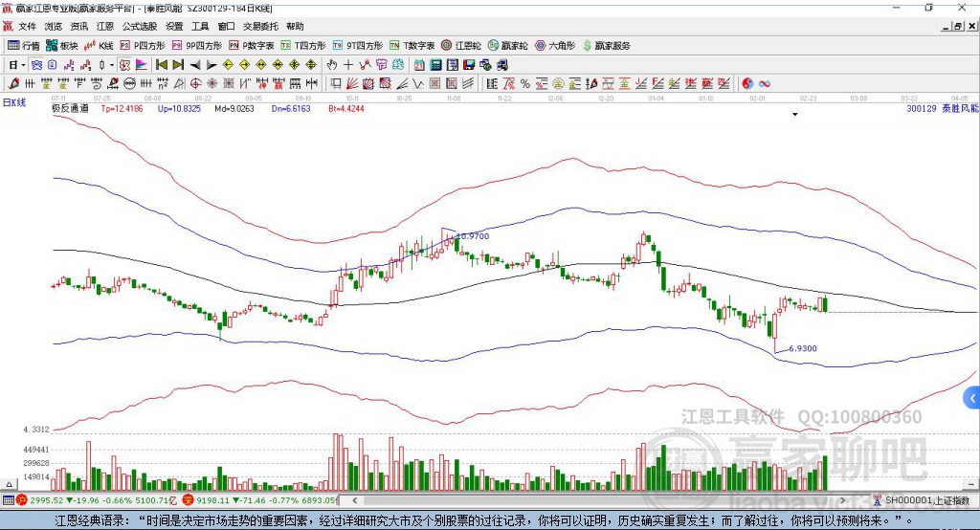Click the horizontal scrollbar track

coord(598,500)
